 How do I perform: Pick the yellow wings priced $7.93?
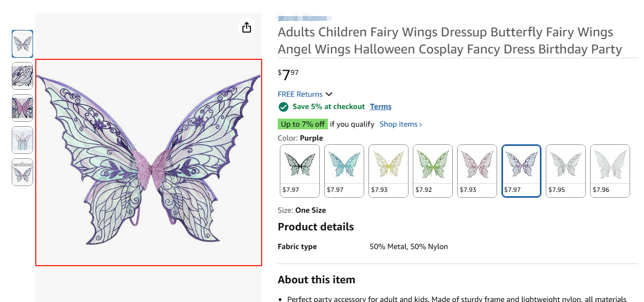388,171
